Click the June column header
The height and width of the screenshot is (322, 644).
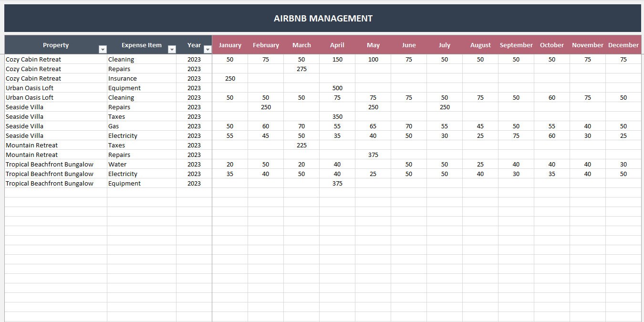[x=409, y=45]
